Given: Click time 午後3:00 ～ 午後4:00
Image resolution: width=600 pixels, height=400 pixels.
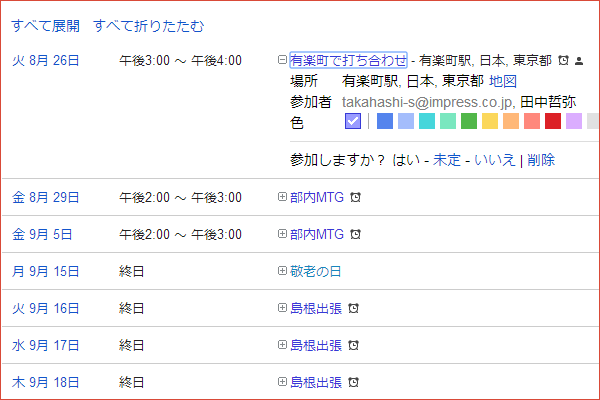Looking at the screenshot, I should [181, 60].
